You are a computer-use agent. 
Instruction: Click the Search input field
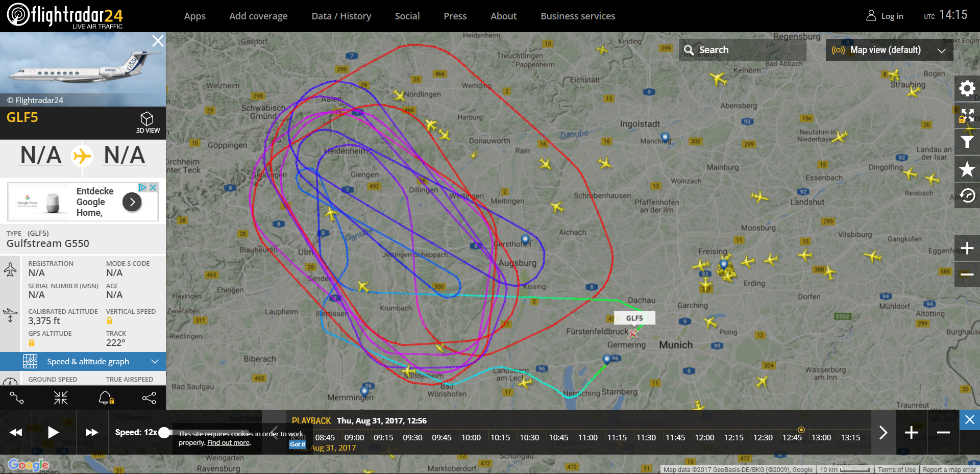[743, 50]
